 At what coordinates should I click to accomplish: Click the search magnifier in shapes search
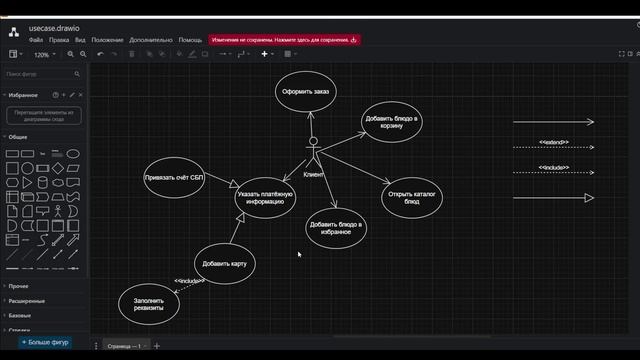pyautogui.click(x=77, y=74)
